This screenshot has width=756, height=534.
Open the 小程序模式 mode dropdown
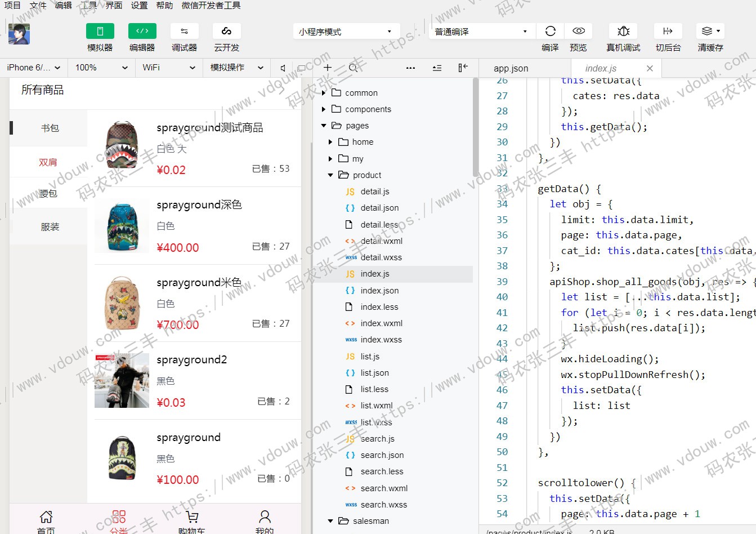(346, 32)
